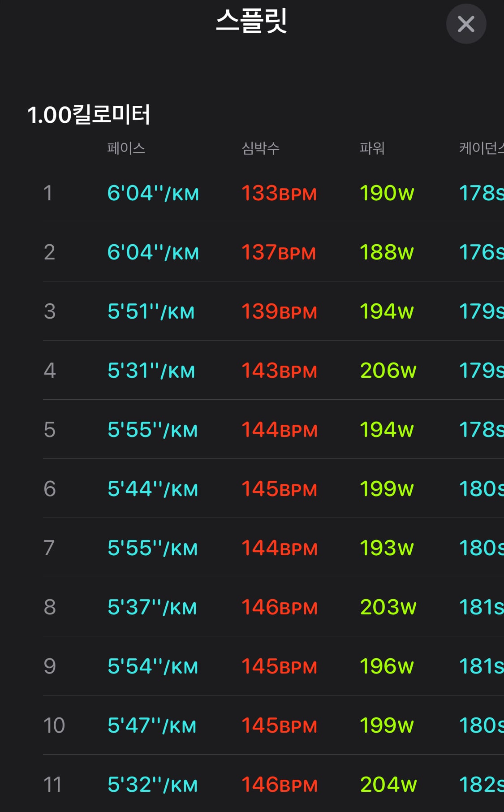Image resolution: width=504 pixels, height=812 pixels.
Task: Tap the 케이던스 column header
Action: point(482,148)
